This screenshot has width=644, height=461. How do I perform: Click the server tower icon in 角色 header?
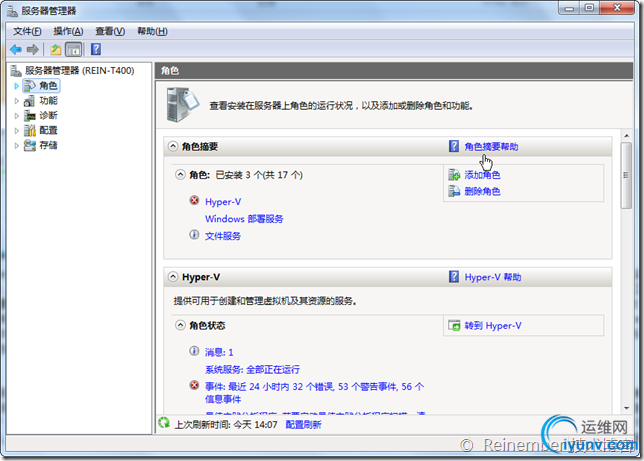tap(182, 104)
